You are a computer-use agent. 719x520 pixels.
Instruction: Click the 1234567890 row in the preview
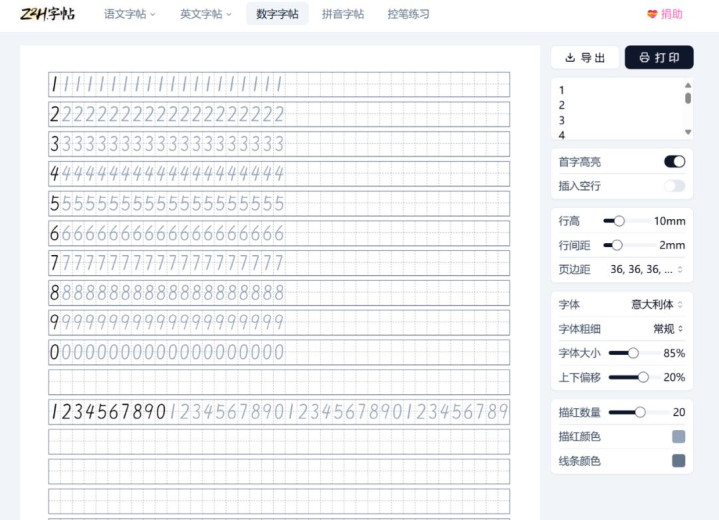tap(279, 412)
